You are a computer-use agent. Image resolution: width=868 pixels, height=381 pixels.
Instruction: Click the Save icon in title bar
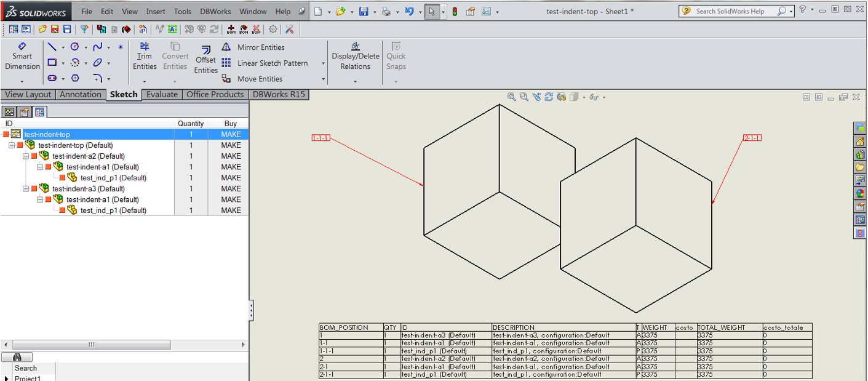point(364,11)
